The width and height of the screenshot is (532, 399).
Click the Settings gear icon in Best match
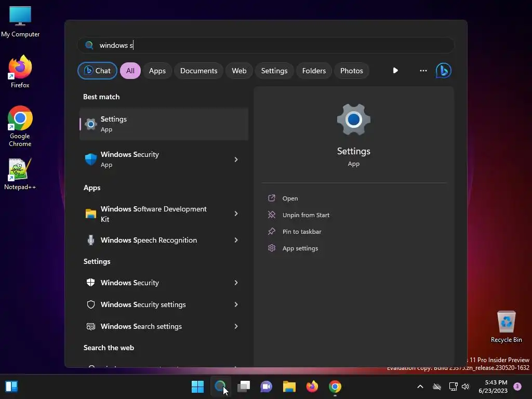[90, 124]
